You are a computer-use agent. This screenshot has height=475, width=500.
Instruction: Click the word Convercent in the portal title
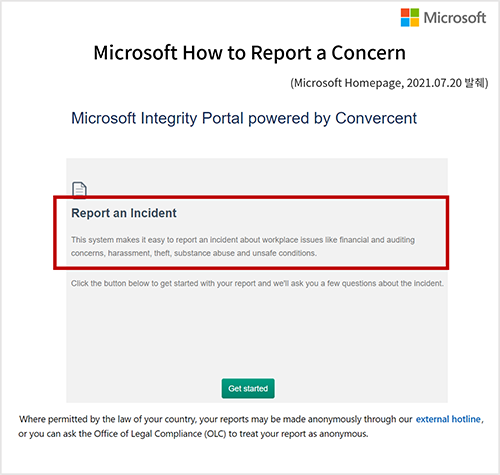[x=376, y=118]
